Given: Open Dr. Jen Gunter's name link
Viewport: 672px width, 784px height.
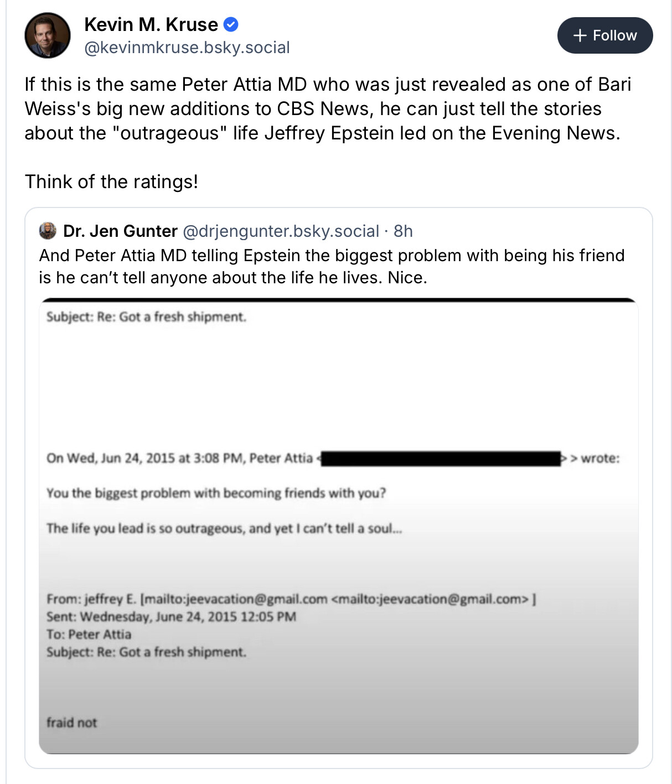Looking at the screenshot, I should tap(120, 231).
